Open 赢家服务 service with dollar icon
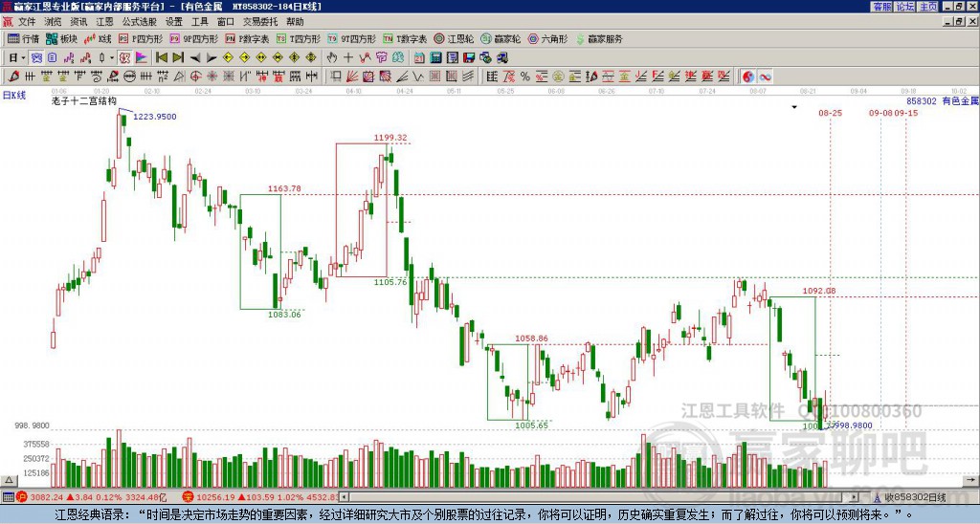Viewport: 980px width, 524px height. click(599, 38)
